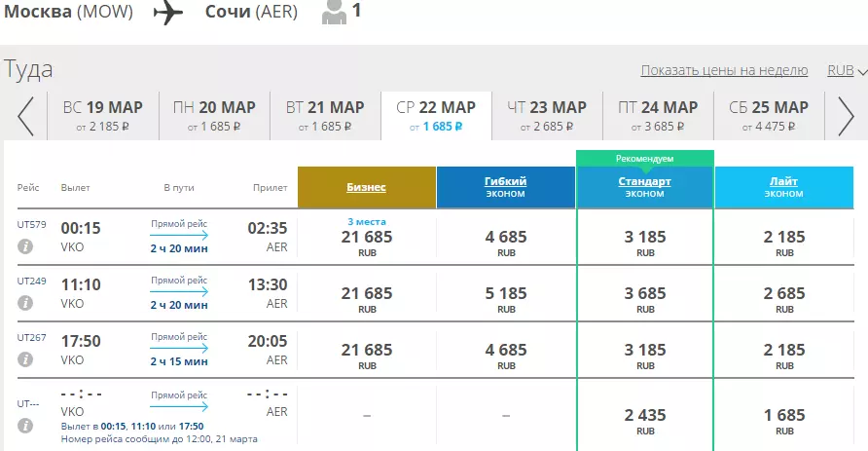Click the Сочи (AER) destination text
Viewport: 868px width, 451px height.
tap(251, 12)
